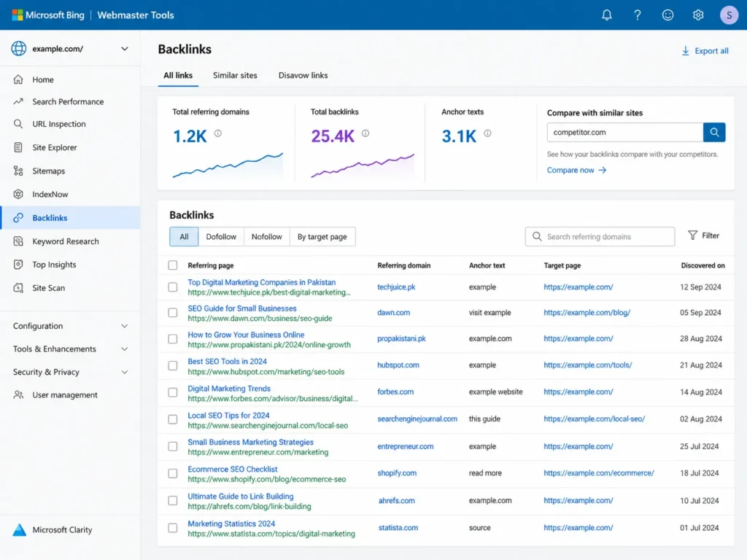Open the notifications bell icon
Viewport: 747px width, 560px height.
606,15
